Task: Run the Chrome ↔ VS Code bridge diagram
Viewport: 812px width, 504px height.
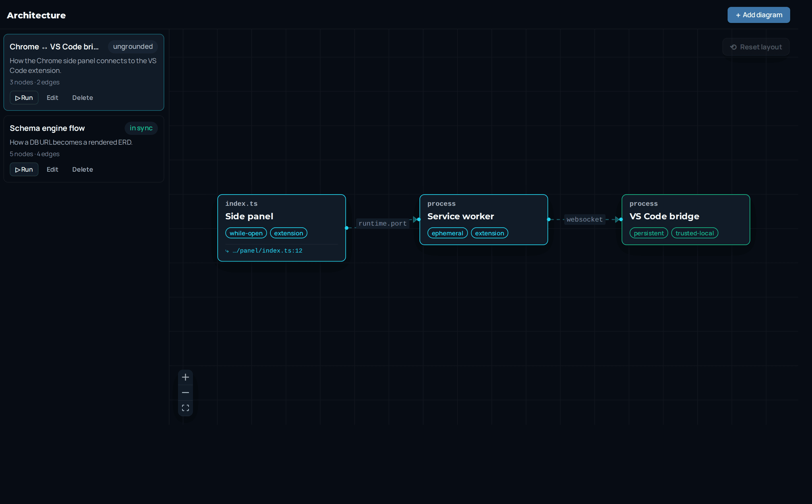Action: (x=24, y=98)
